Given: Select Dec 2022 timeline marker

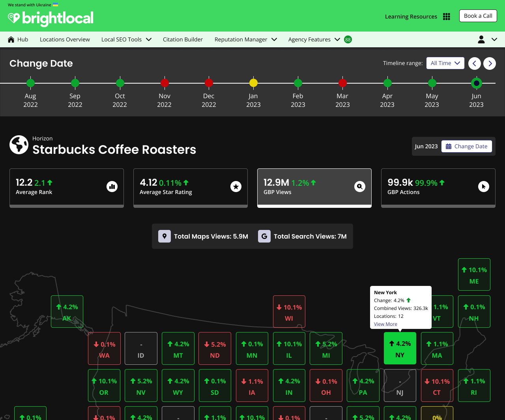Looking at the screenshot, I should tap(209, 83).
